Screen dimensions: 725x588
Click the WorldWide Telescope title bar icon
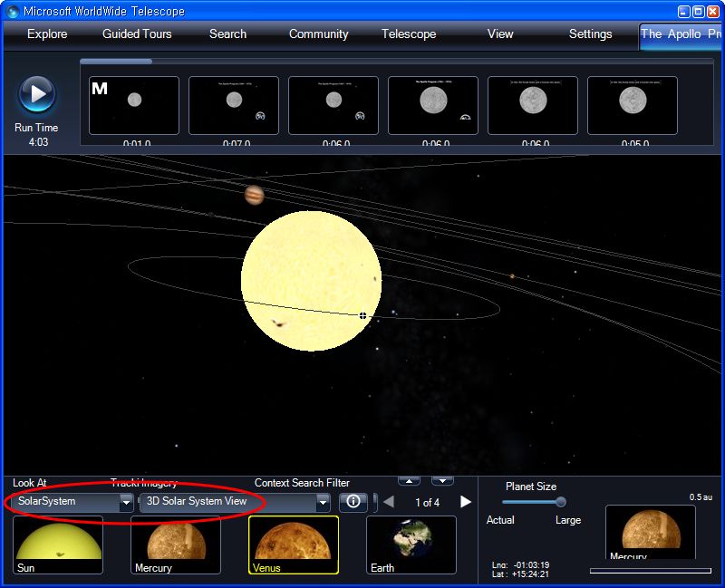[12, 11]
